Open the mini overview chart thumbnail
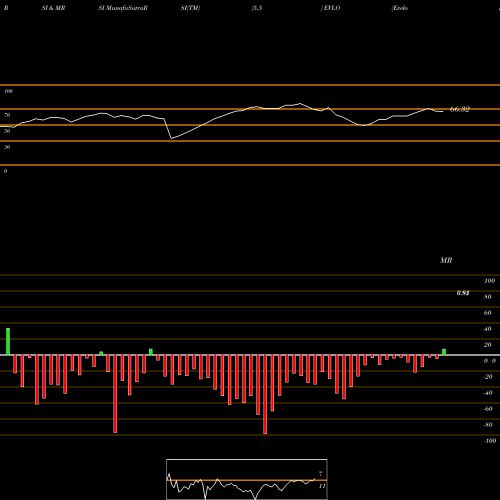 point(247,479)
